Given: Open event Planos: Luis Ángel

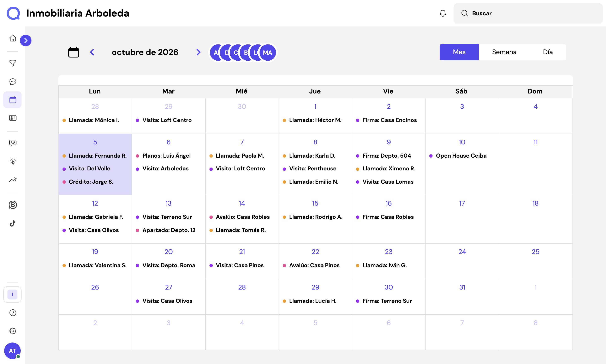Looking at the screenshot, I should 164,156.
